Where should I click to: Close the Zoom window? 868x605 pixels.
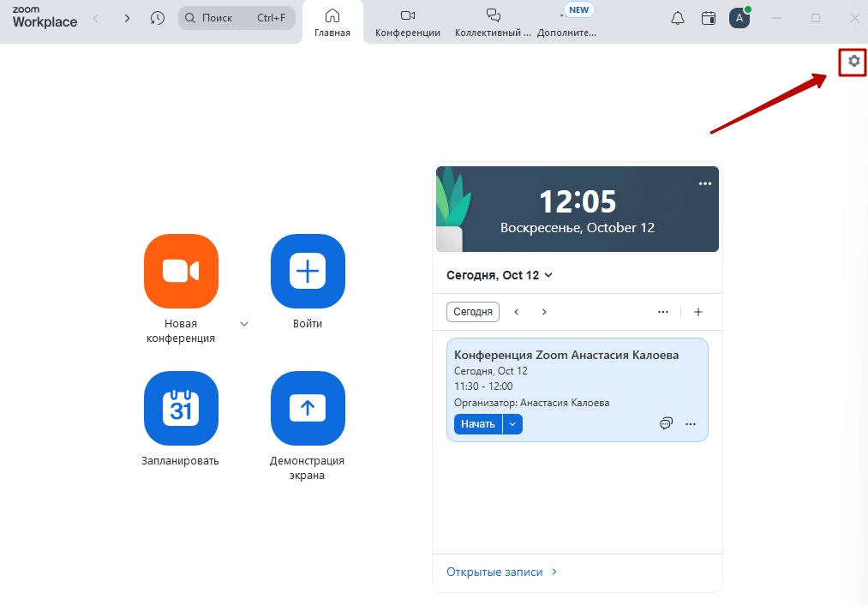pos(854,18)
